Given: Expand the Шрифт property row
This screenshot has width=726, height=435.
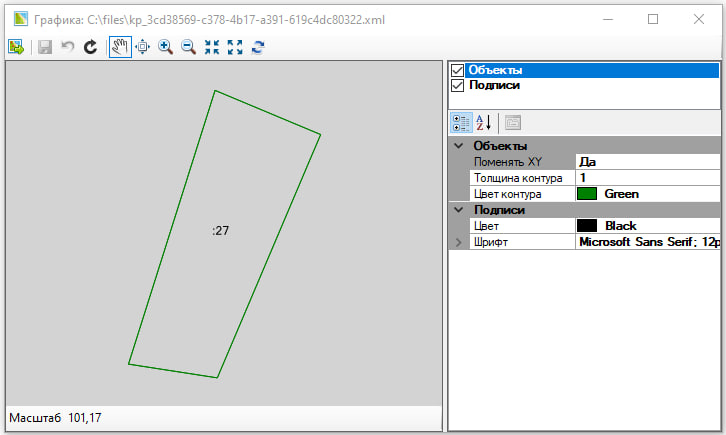Looking at the screenshot, I should coord(458,242).
